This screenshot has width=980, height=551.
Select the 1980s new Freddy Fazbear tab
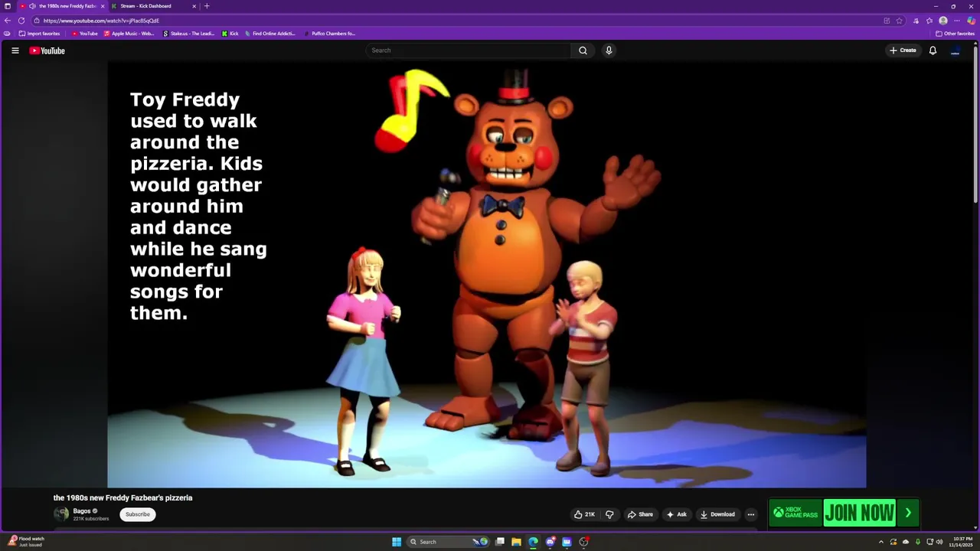63,6
